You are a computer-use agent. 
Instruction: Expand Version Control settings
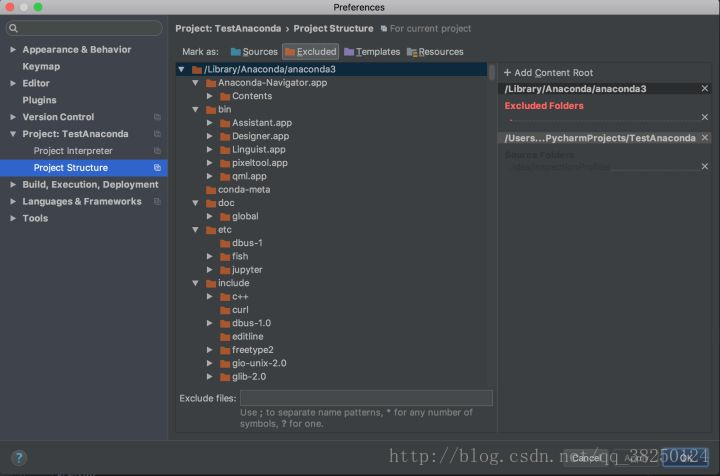tap(13, 117)
